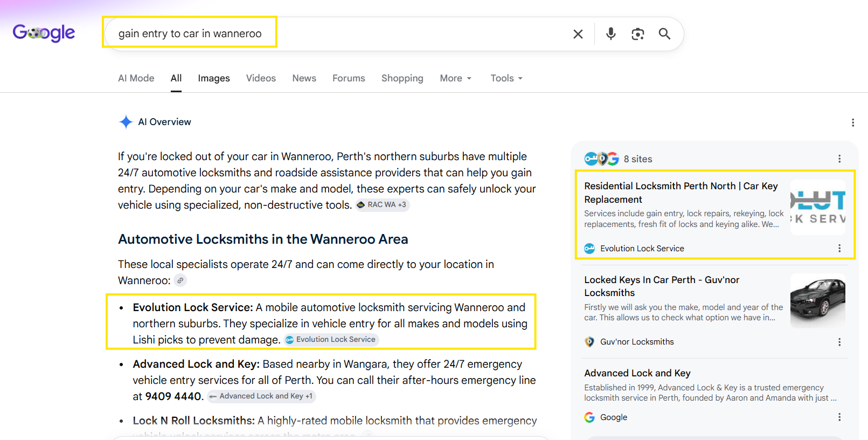
Task: Open options for the Evolution Lock Service card
Action: click(x=839, y=248)
